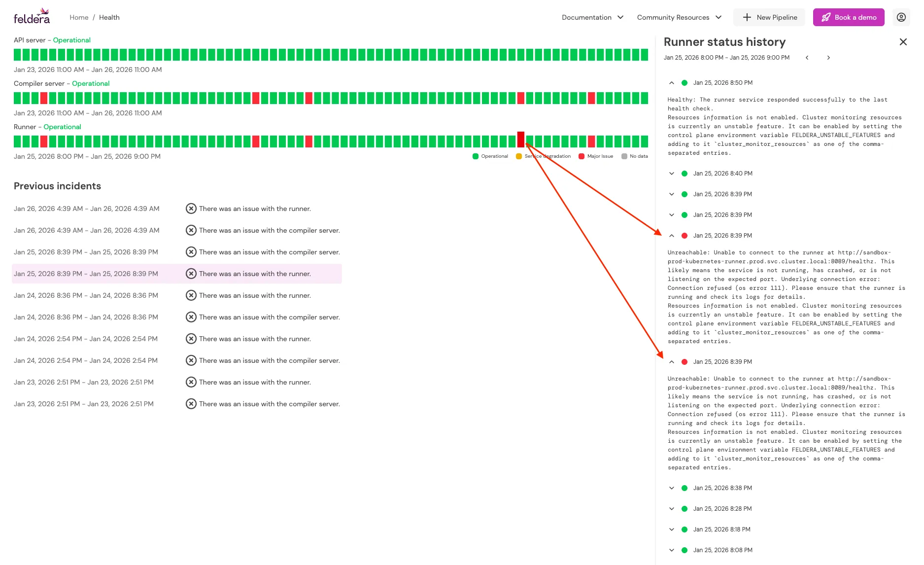Select the first red bar in Compiler server timeline
The height and width of the screenshot is (565, 924).
coord(44,98)
